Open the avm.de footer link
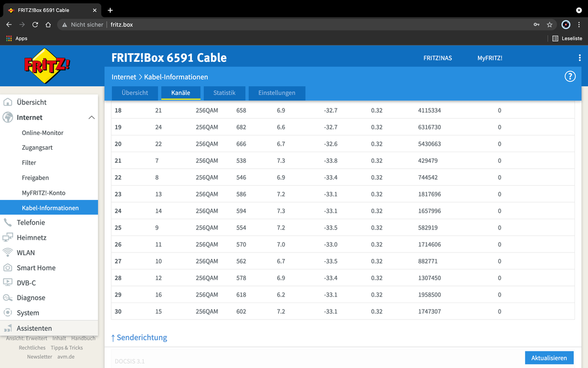 point(66,357)
